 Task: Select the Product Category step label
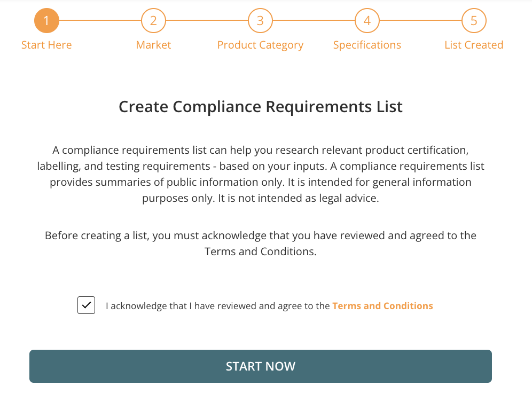coord(260,45)
